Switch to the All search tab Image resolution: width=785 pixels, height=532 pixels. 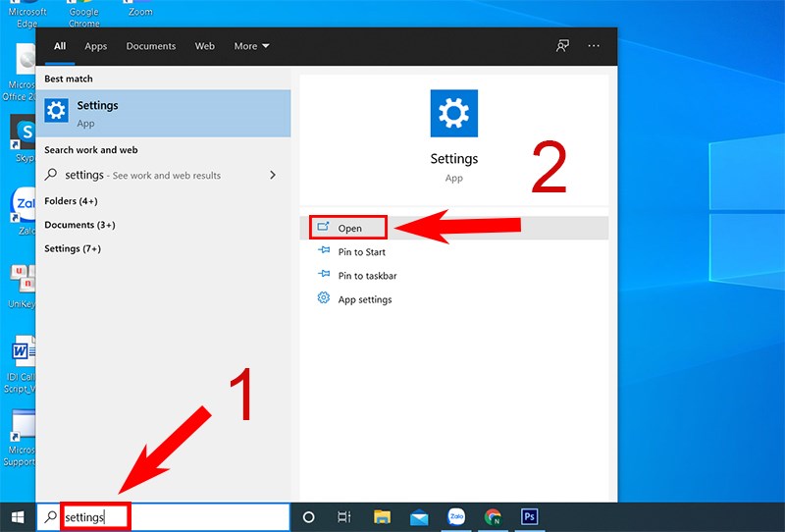pos(60,46)
